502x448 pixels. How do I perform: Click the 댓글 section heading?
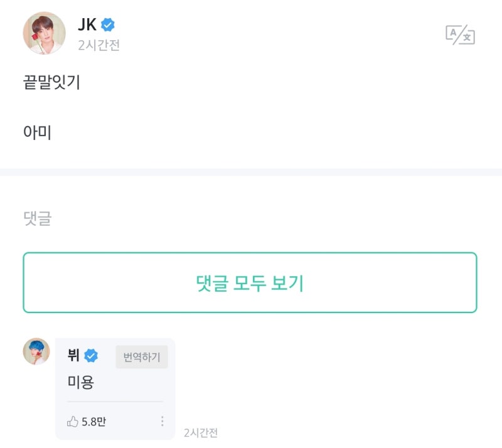point(37,218)
